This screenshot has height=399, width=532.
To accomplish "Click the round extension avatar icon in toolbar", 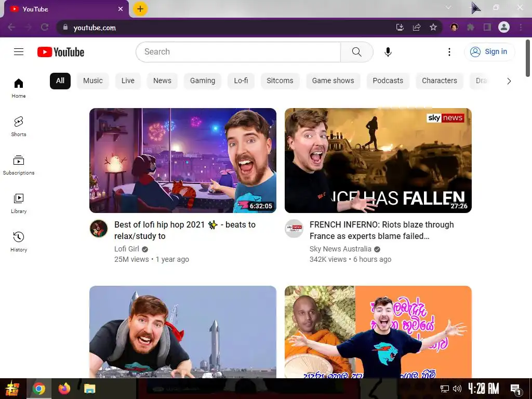I will pyautogui.click(x=454, y=27).
